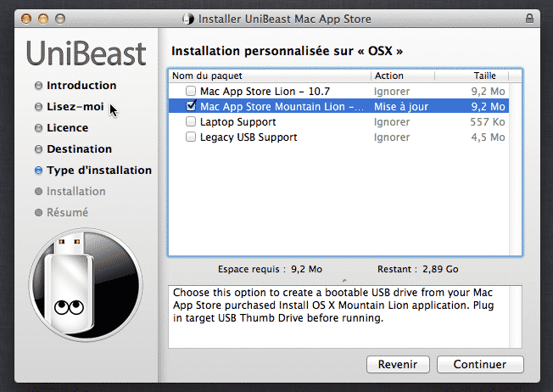Click the blue bullet beside Type d'installation
Screen dimensions: 553x392
tap(38, 171)
